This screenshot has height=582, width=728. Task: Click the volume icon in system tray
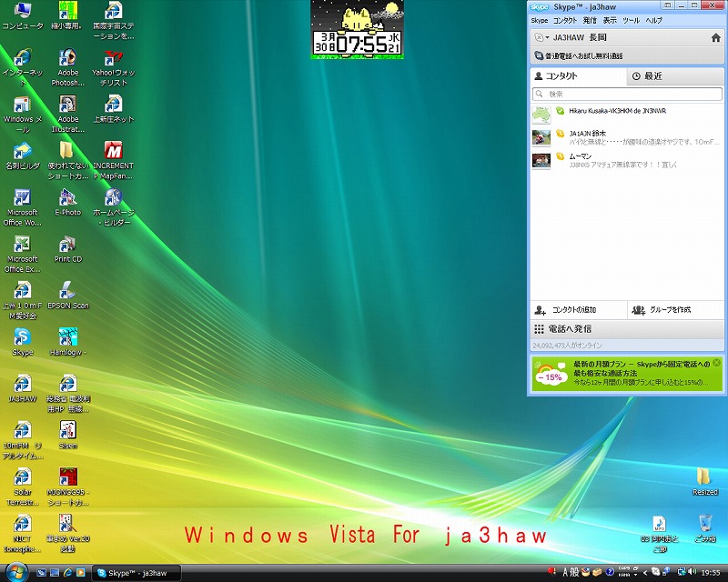693,573
